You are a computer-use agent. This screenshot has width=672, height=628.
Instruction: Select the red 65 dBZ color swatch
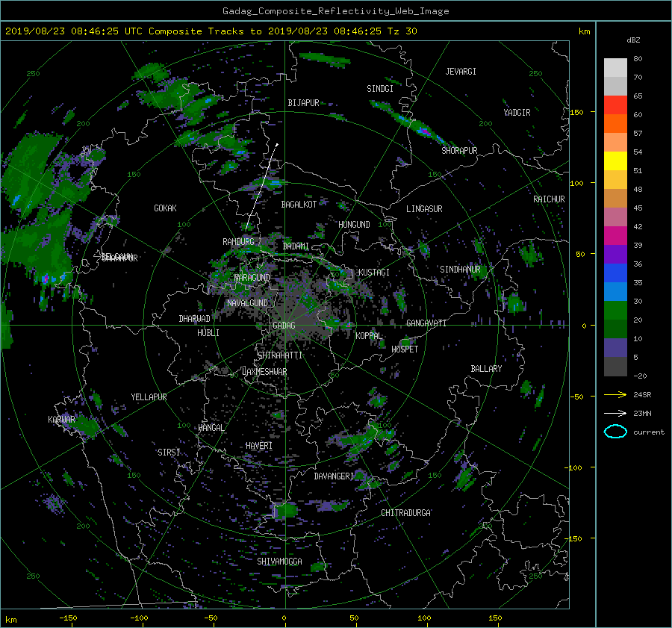[615, 105]
